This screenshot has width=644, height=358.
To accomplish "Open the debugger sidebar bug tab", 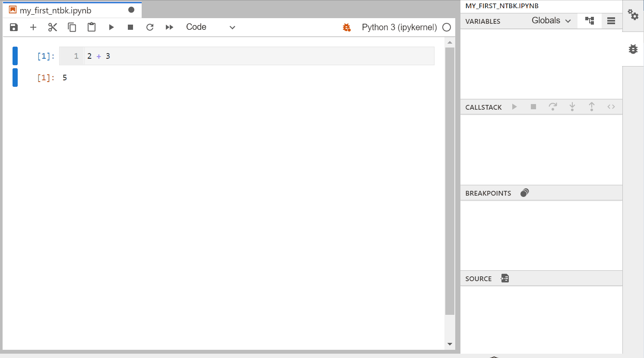I will pos(633,49).
